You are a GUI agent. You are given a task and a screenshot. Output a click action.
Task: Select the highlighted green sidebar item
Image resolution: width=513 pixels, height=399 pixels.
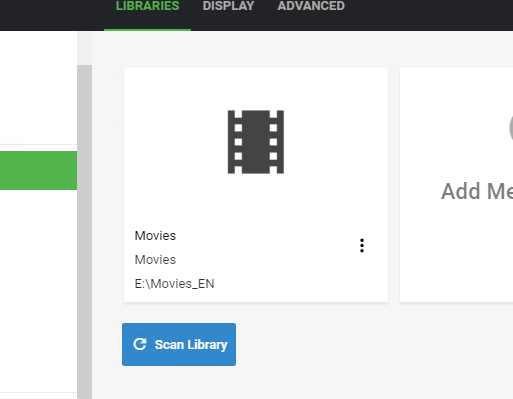38,170
